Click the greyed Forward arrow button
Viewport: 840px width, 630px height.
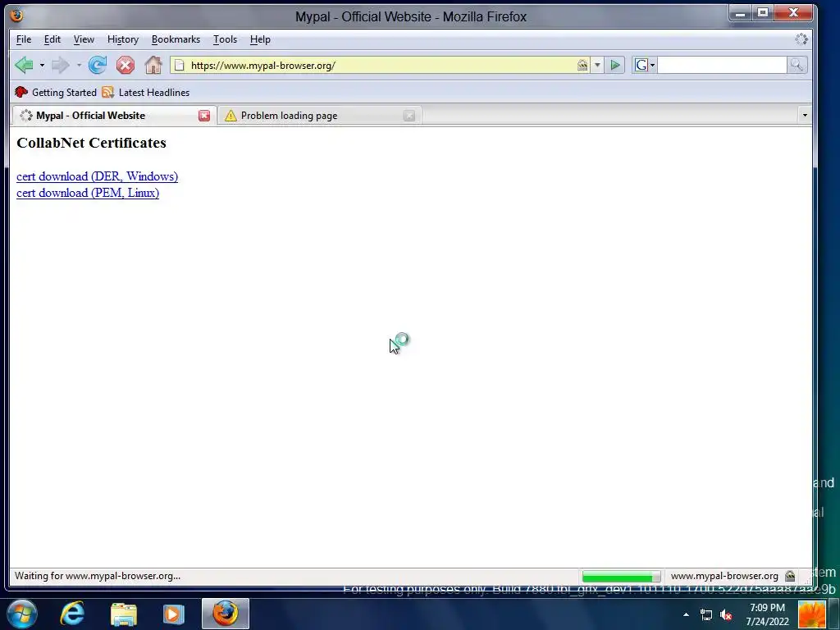coord(61,66)
